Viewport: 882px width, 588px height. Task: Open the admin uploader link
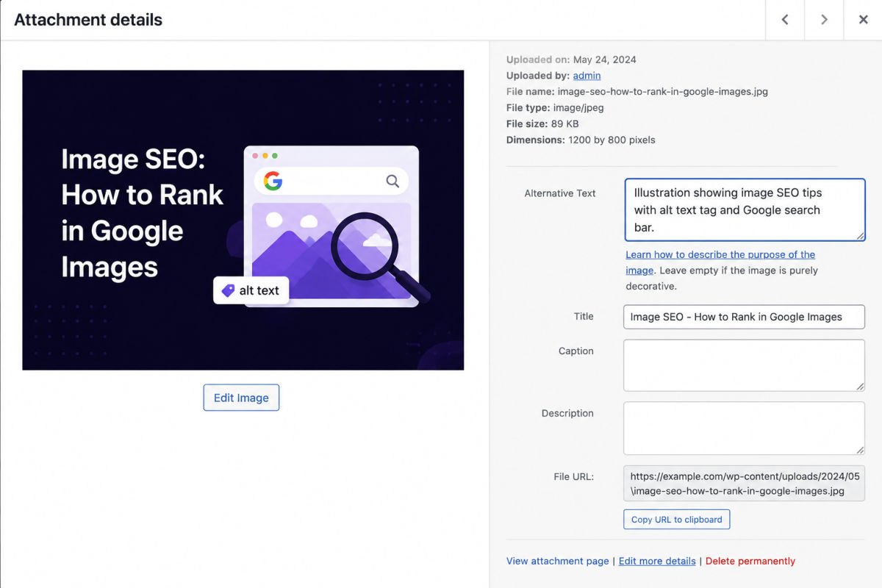coord(587,76)
